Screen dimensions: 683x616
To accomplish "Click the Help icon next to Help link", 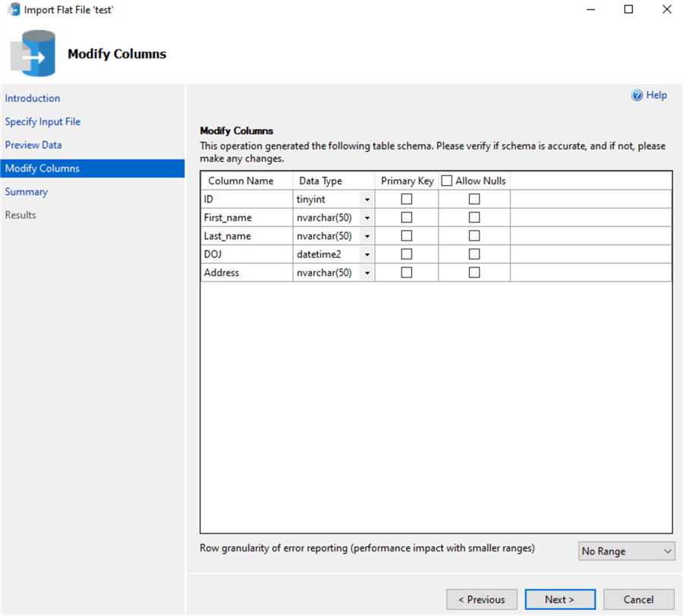I will (x=637, y=95).
